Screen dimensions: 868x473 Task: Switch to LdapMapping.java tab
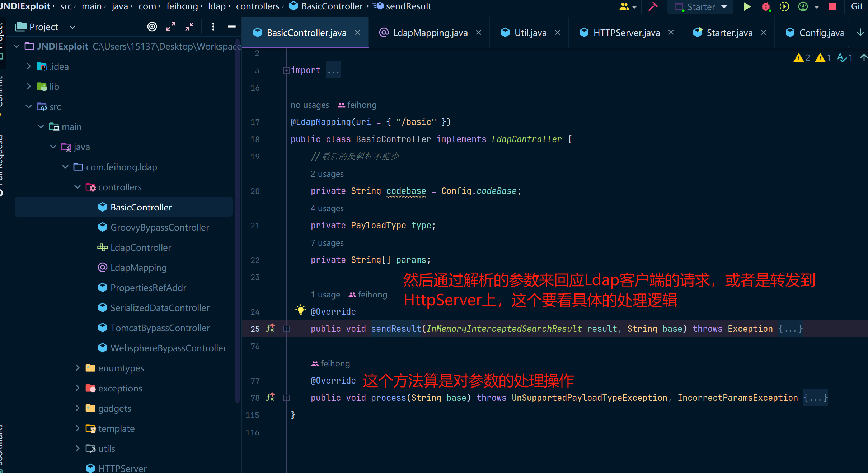click(x=430, y=33)
